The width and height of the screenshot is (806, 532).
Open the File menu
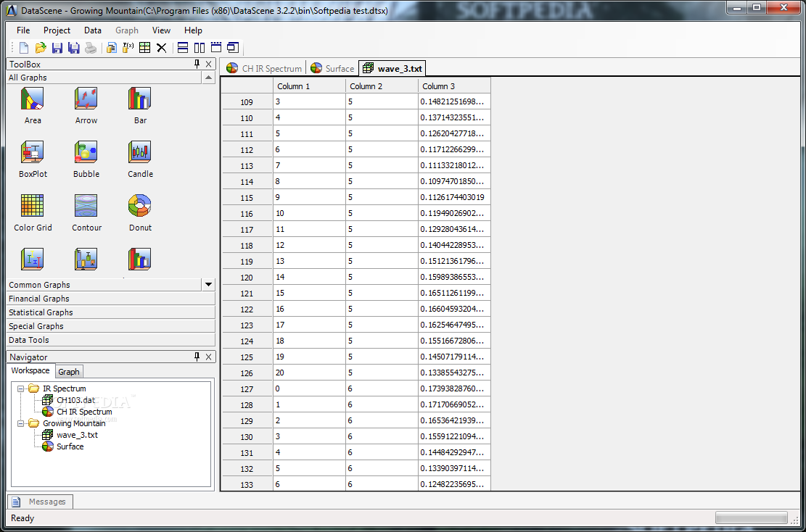coord(23,30)
